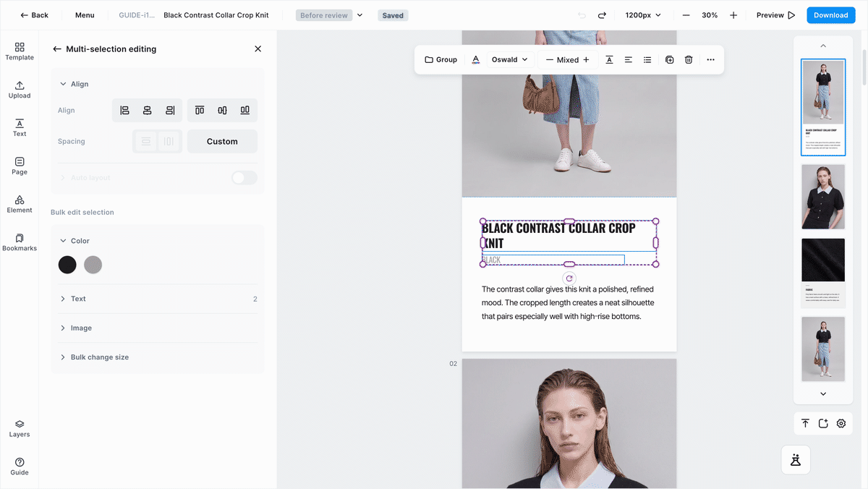Open the bullet list options
The width and height of the screenshot is (868, 489).
pos(647,60)
